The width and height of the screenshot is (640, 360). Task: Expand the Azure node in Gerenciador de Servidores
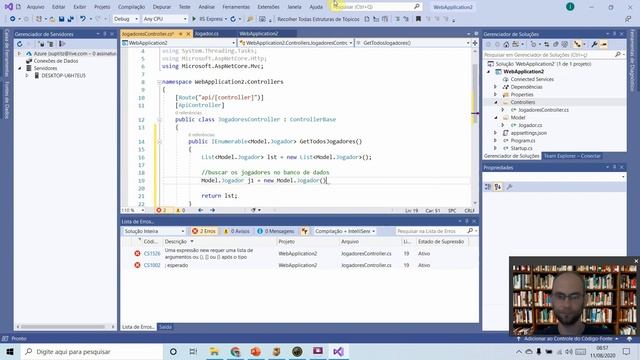[x=19, y=53]
